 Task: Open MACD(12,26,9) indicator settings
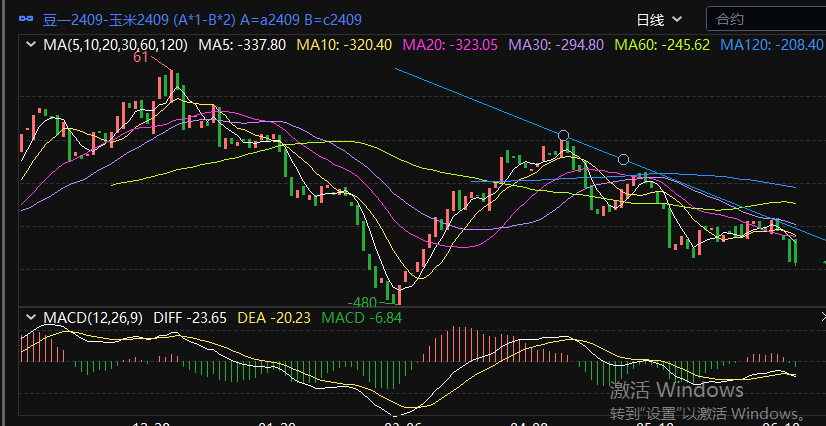point(94,318)
